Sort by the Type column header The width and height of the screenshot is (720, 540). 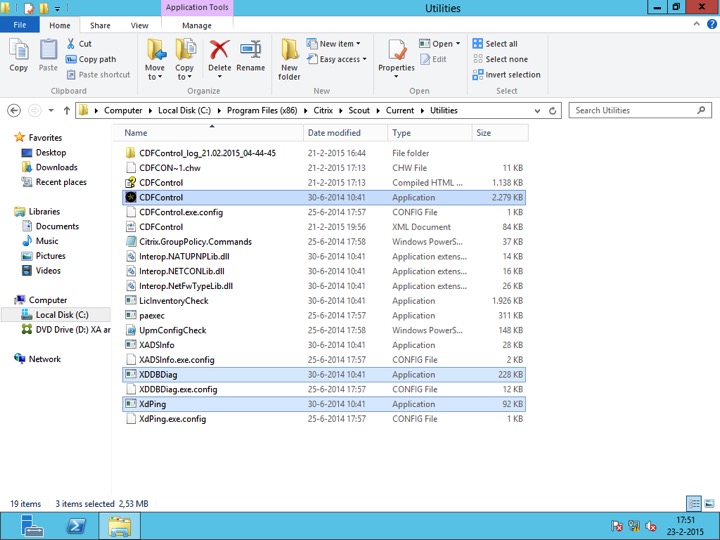pos(430,133)
